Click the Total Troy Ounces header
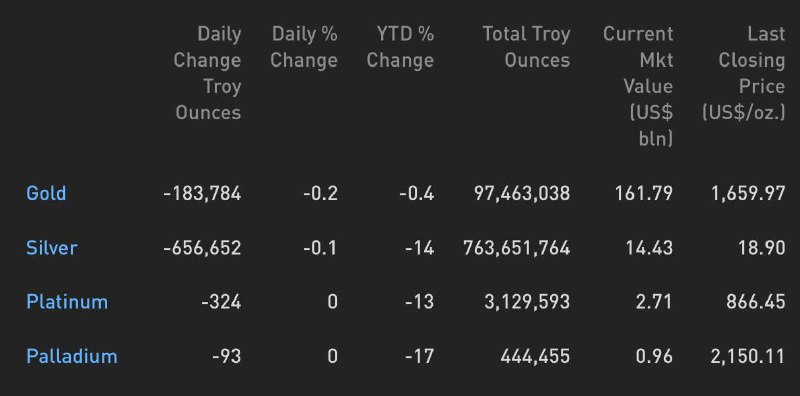Viewport: 800px width, 396px height. (527, 47)
